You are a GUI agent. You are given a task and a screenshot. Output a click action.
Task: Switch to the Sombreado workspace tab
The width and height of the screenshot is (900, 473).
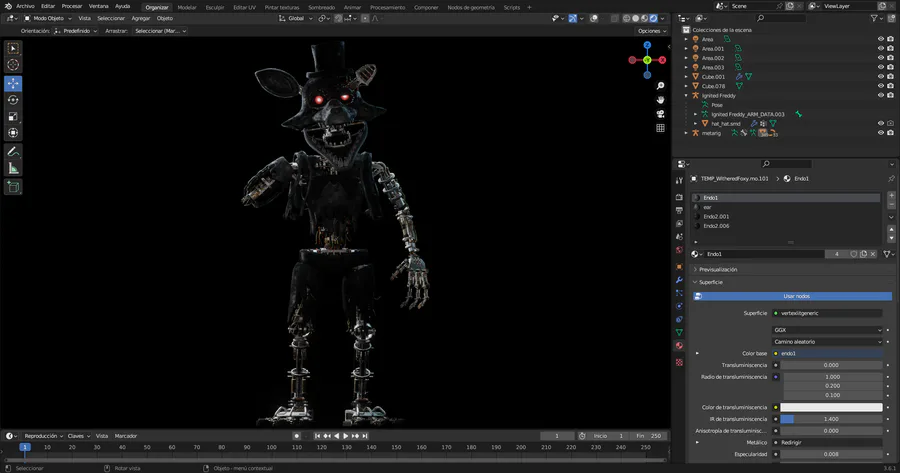click(x=321, y=7)
